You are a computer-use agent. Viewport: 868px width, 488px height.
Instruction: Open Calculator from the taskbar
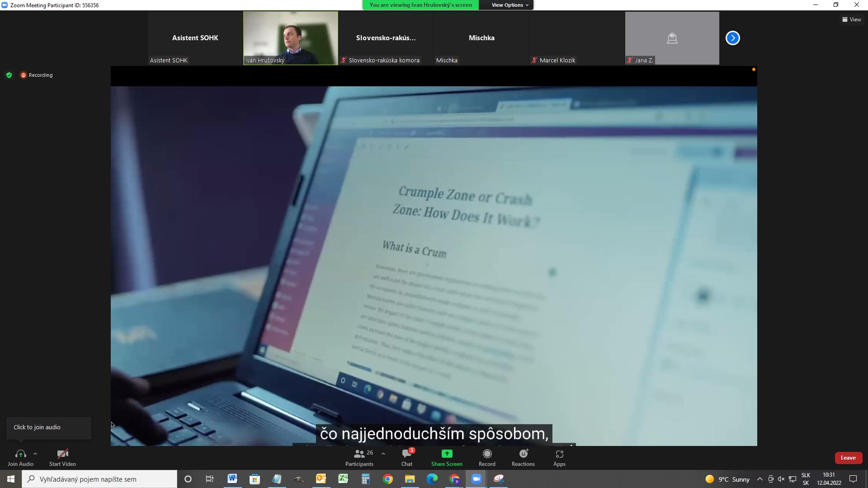click(365, 479)
